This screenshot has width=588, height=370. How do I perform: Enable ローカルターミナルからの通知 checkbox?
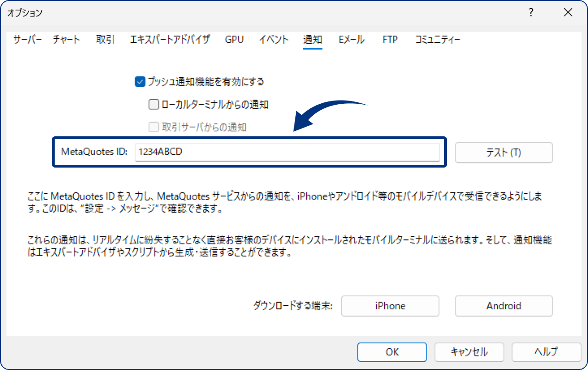(153, 104)
